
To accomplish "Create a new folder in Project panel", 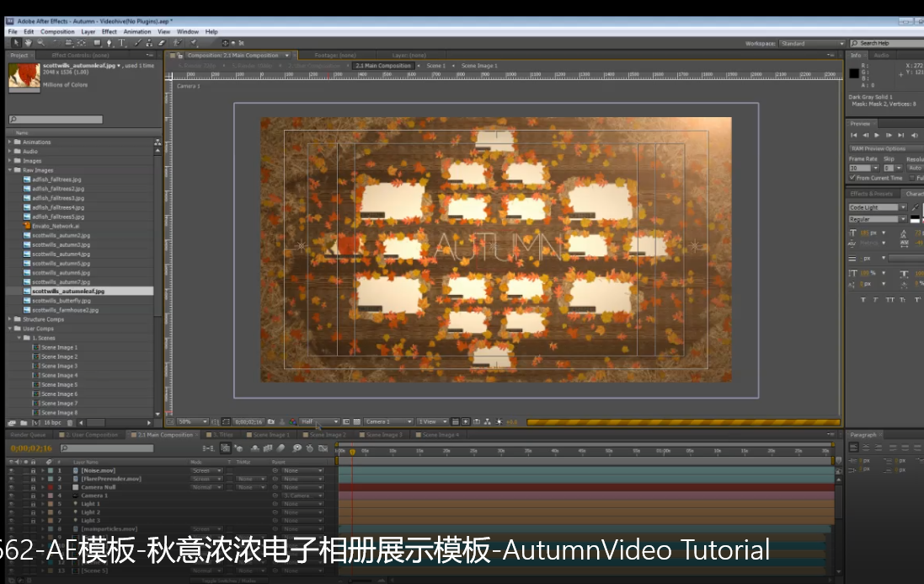I will (x=24, y=422).
